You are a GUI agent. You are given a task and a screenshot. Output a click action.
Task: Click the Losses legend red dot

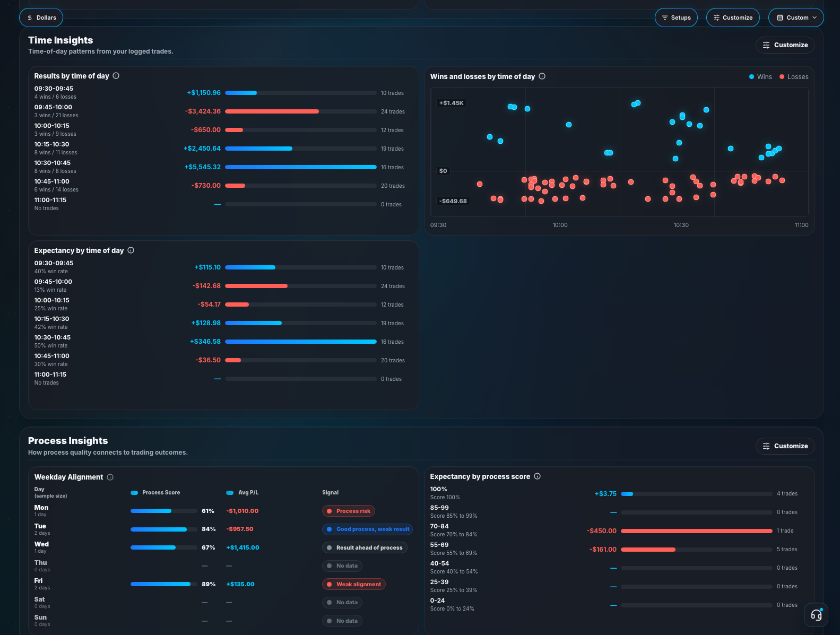tap(782, 77)
